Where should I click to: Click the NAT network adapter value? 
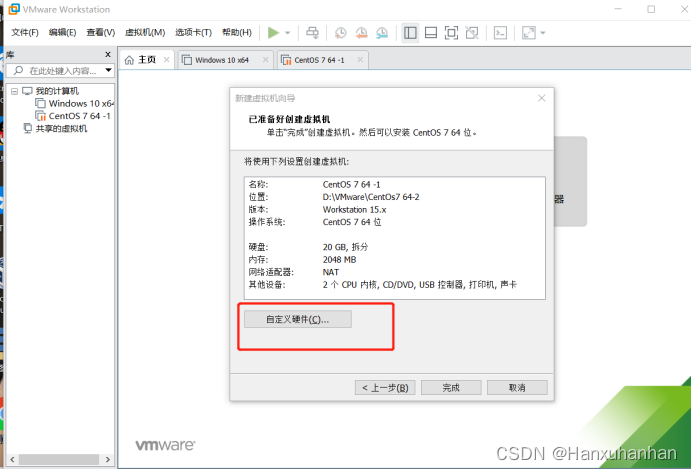click(x=331, y=272)
